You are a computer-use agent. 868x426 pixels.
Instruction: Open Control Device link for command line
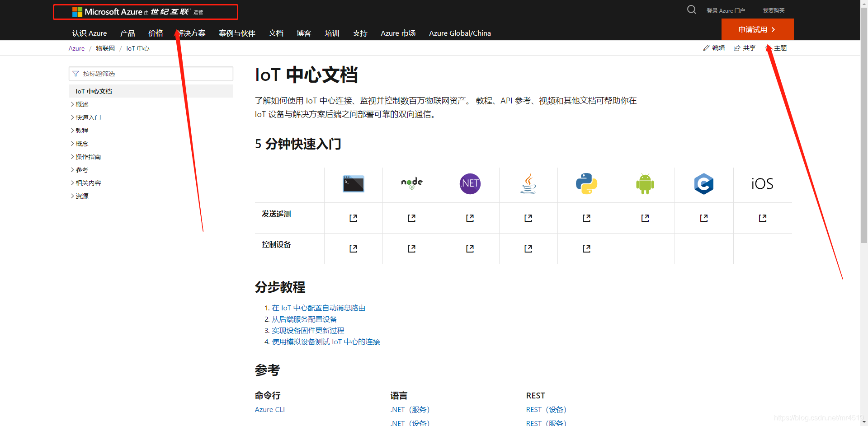click(353, 249)
